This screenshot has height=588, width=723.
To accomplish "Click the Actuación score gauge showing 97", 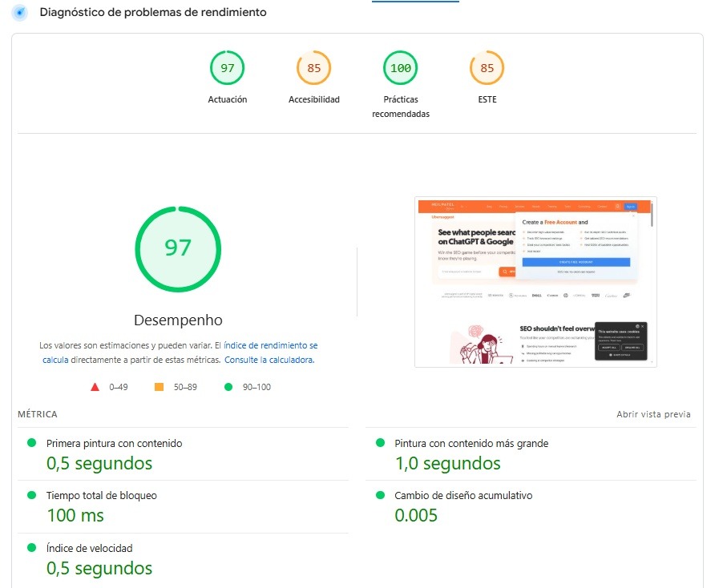I will [227, 68].
